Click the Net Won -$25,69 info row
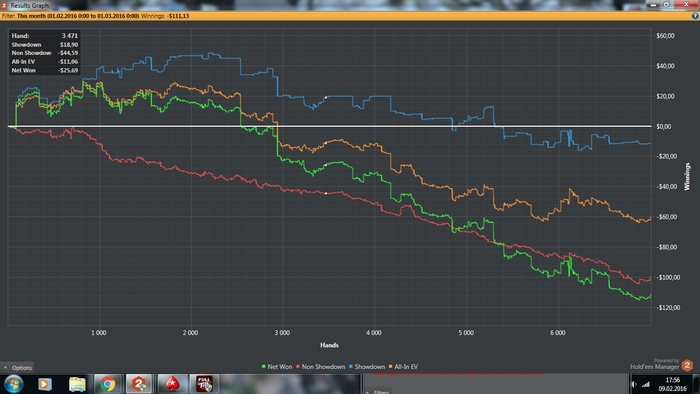Image resolution: width=700 pixels, height=394 pixels. tap(45, 70)
